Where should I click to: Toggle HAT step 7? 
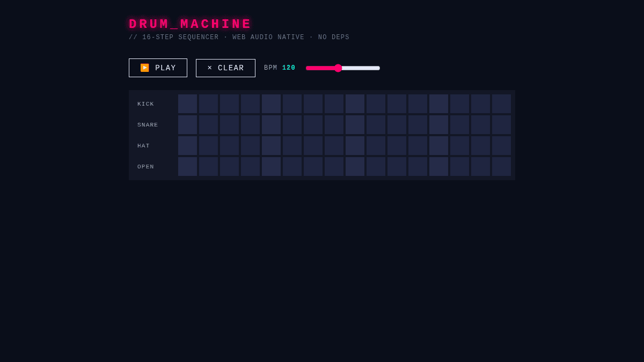313,145
